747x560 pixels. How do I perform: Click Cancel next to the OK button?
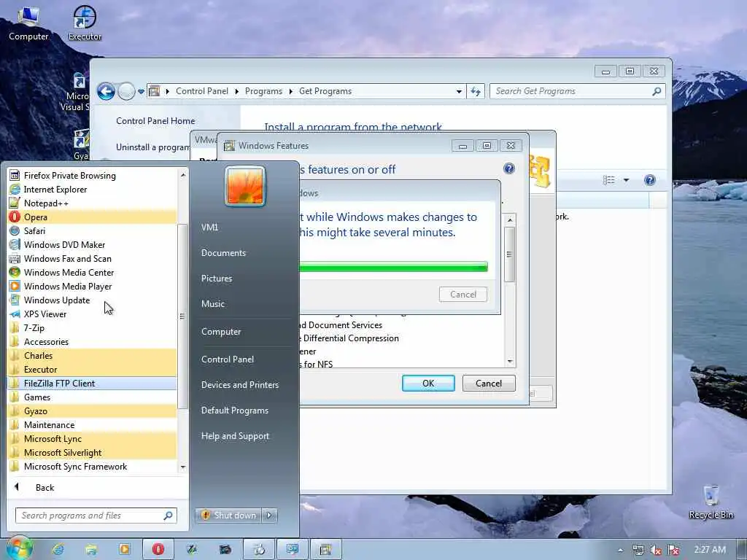(489, 384)
